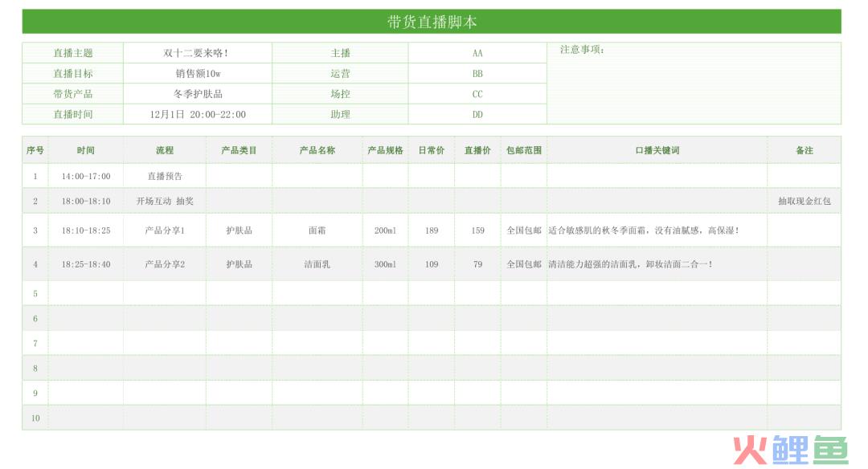The width and height of the screenshot is (868, 469).
Task: Click the 场控 label cell
Action: coord(340,94)
